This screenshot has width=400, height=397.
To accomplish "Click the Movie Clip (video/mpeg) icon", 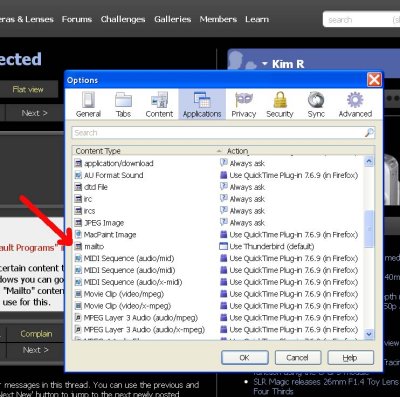I will (x=78, y=294).
